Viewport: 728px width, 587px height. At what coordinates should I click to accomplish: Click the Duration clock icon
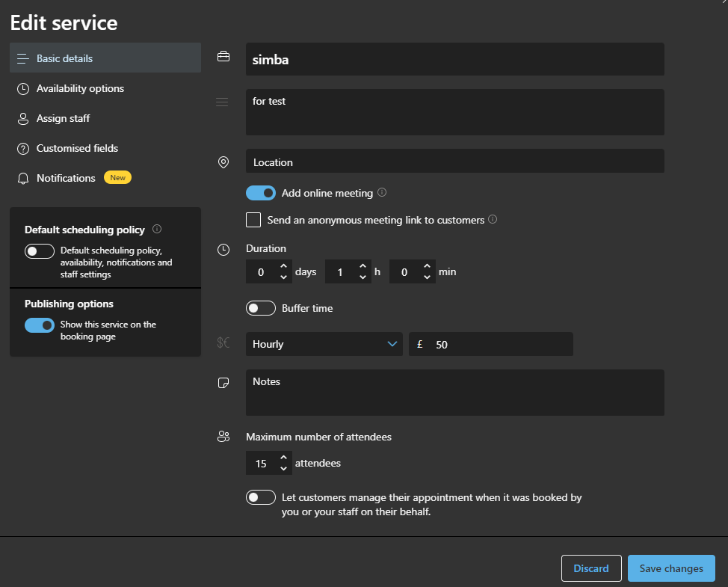223,250
